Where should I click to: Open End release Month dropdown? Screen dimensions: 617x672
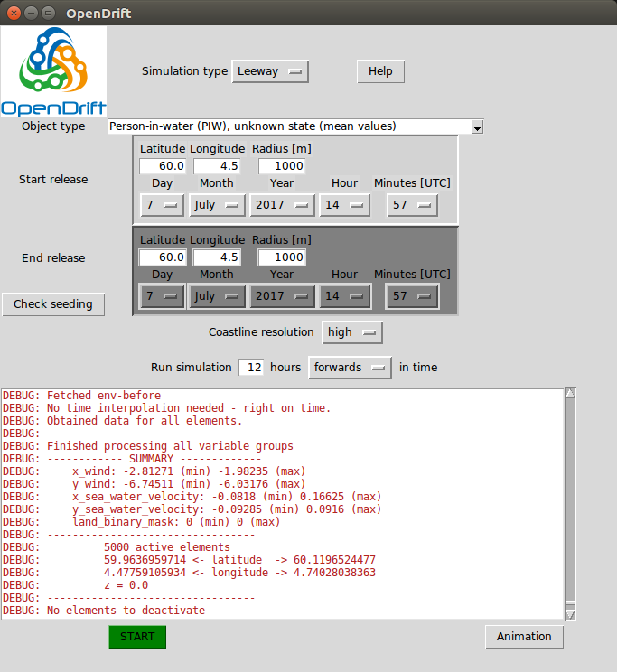217,296
